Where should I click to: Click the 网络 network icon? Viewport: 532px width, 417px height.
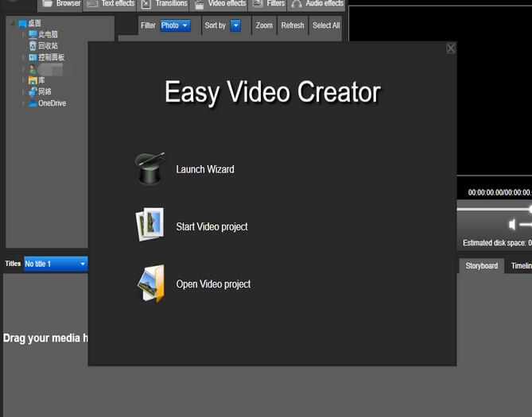pos(33,91)
